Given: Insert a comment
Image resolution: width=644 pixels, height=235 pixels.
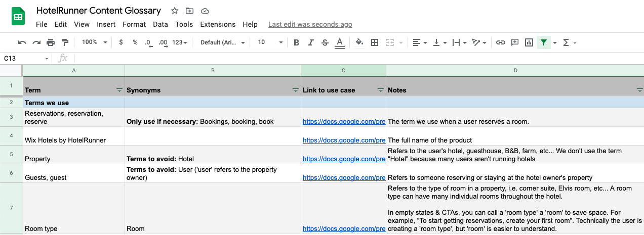Looking at the screenshot, I should coord(515,42).
